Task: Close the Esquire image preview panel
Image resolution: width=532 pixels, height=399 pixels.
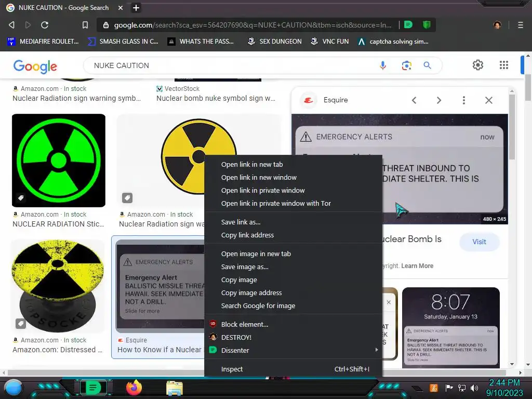Action: coord(488,100)
